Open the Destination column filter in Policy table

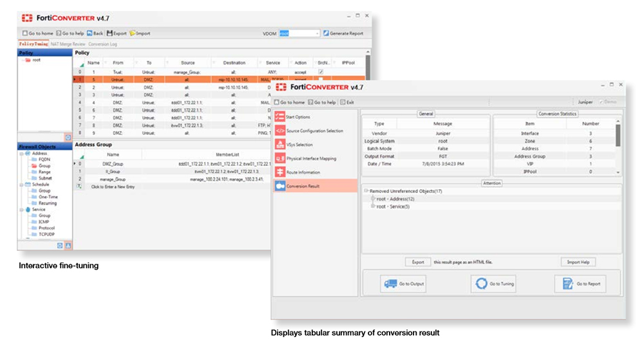coord(260,63)
